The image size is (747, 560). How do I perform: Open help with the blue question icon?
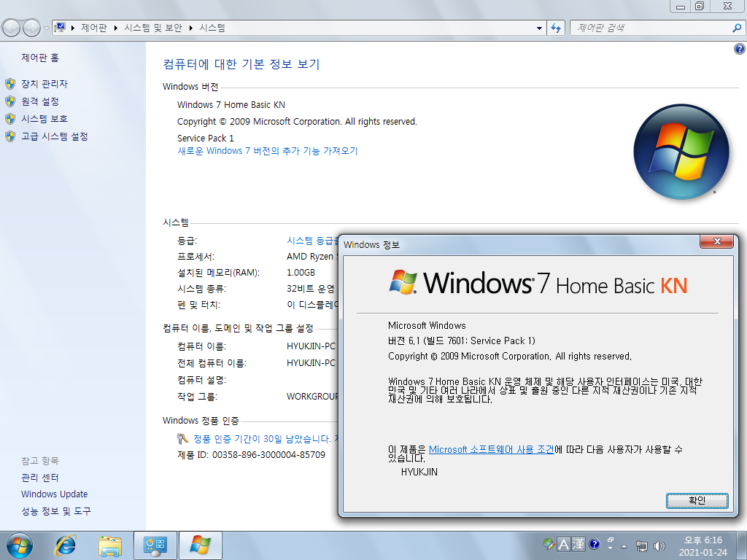pyautogui.click(x=740, y=49)
